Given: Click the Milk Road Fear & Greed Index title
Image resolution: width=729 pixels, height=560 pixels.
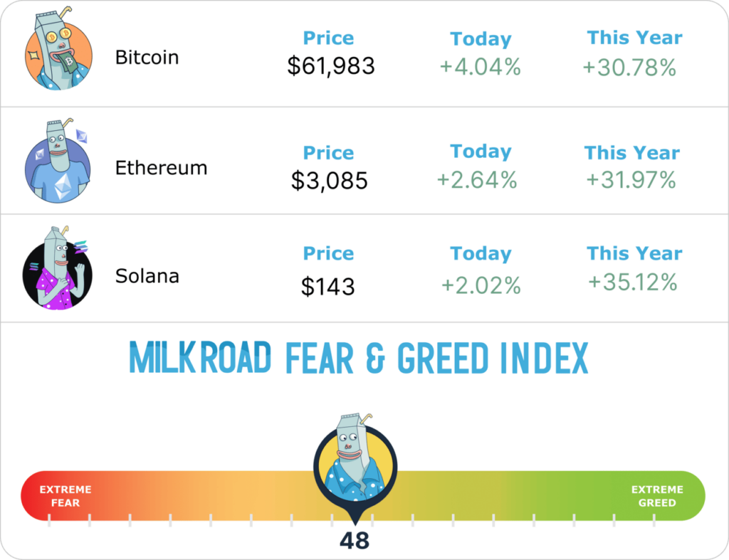Looking at the screenshot, I should pyautogui.click(x=358, y=358).
